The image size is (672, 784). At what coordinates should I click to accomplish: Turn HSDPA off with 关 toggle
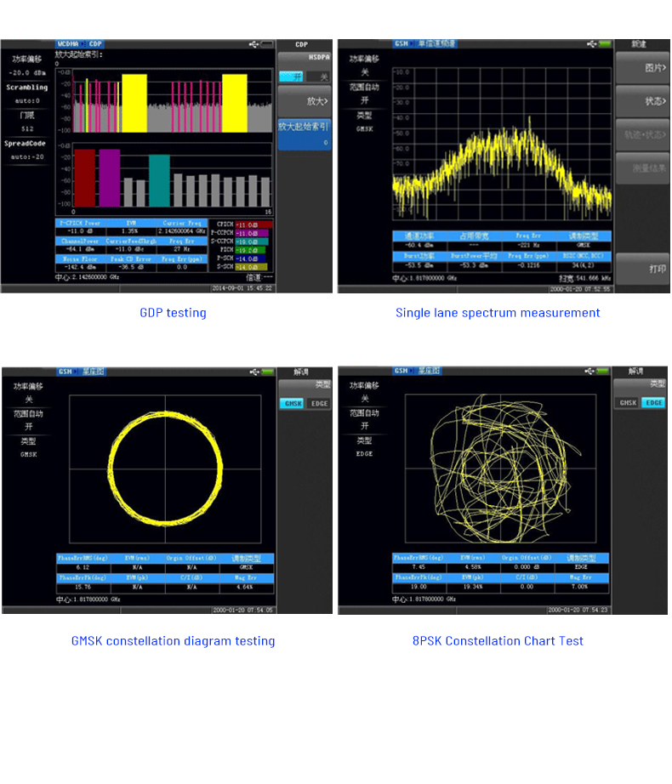coord(319,77)
